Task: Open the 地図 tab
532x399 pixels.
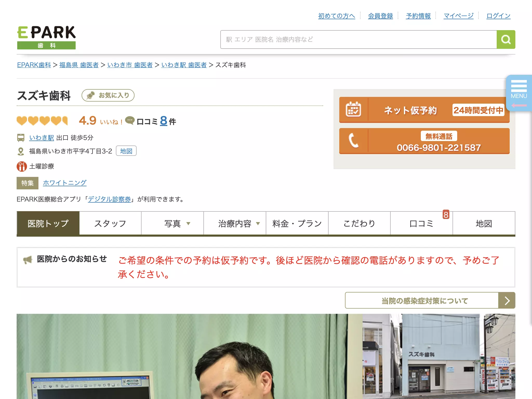Action: click(x=484, y=223)
